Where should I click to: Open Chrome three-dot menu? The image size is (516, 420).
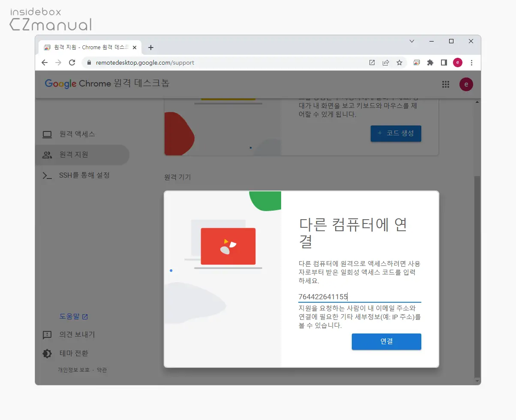[471, 63]
